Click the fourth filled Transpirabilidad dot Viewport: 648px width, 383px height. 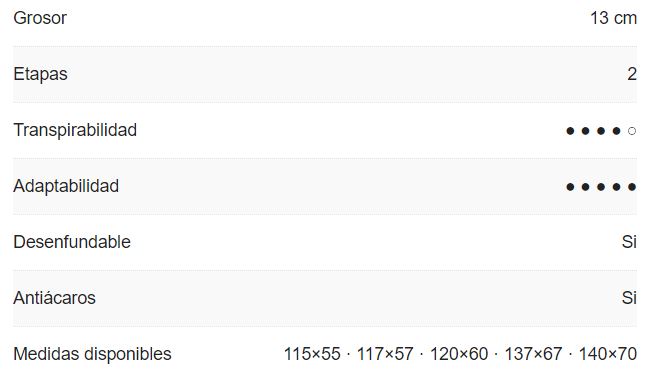click(617, 131)
